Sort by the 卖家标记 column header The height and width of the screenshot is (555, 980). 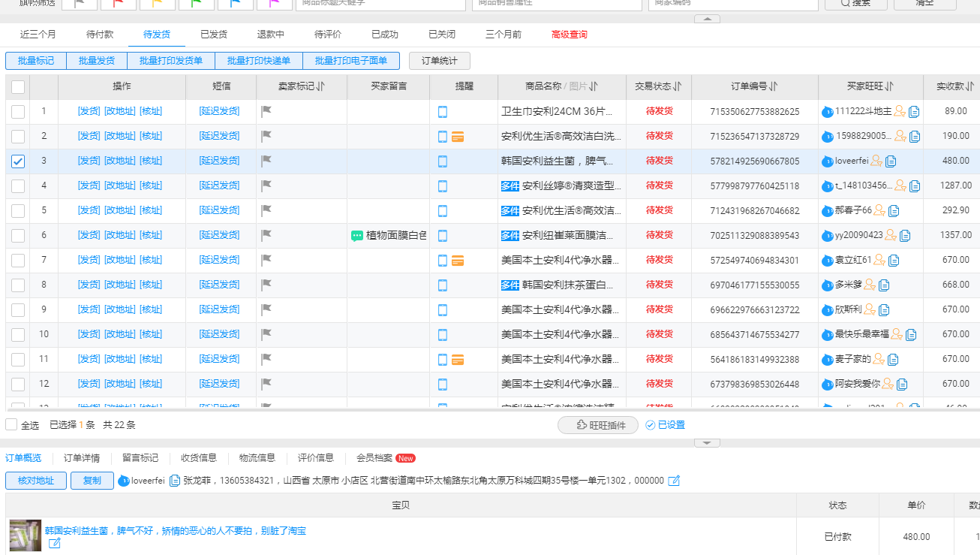pos(302,86)
